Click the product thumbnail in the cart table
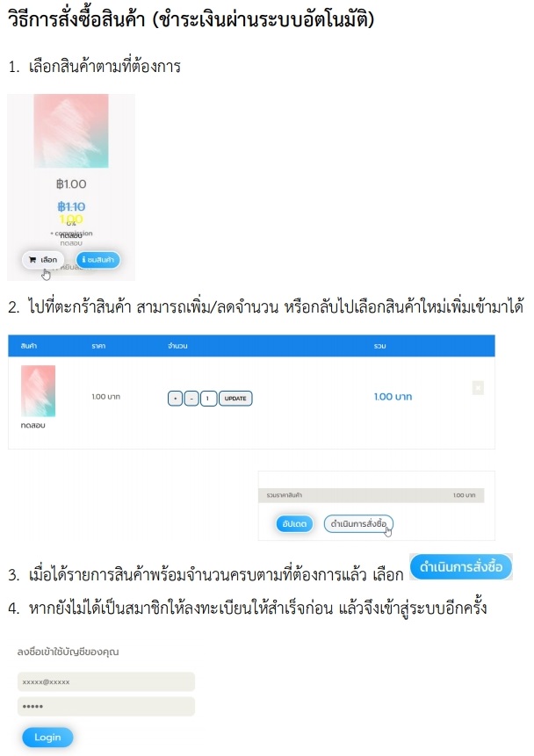Viewport: 534px width, 756px height. tap(38, 391)
